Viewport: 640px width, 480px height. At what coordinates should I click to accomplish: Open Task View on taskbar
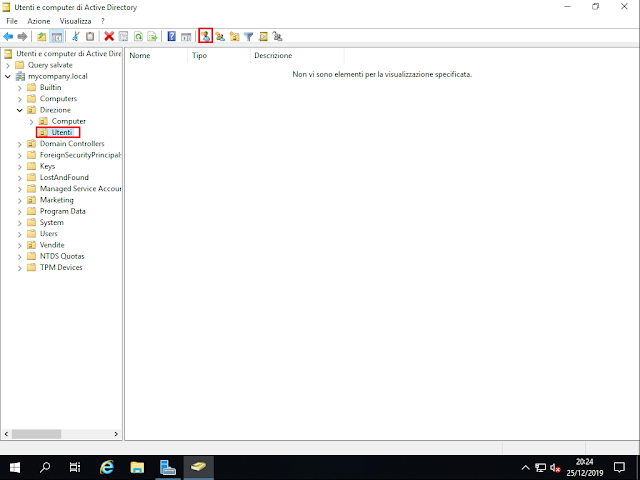point(75,467)
